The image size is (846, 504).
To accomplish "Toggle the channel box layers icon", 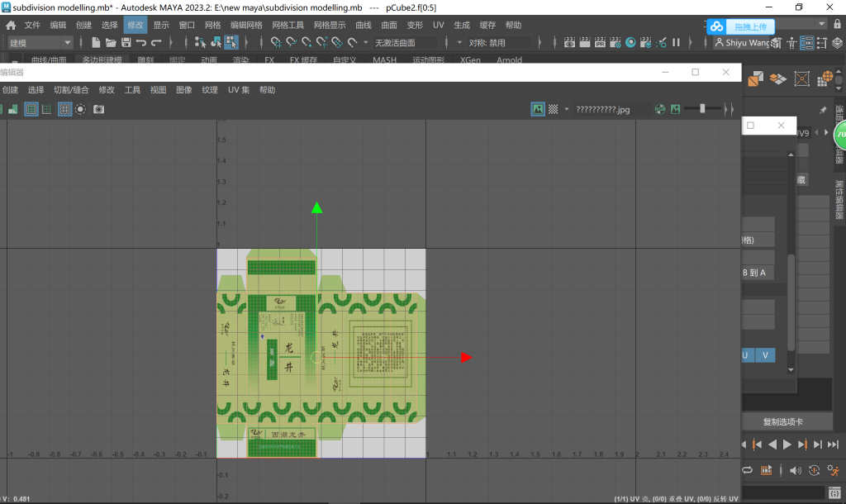I will [838, 43].
